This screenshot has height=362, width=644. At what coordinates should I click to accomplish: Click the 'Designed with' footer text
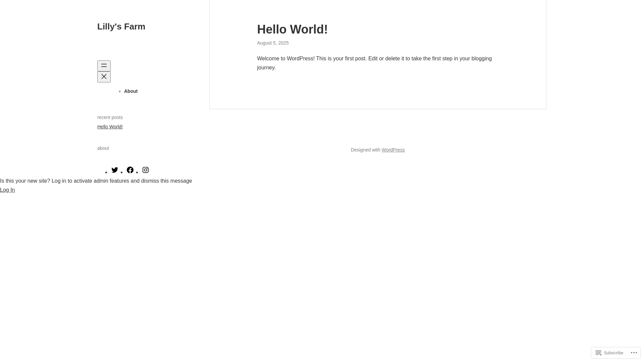pyautogui.click(x=366, y=150)
